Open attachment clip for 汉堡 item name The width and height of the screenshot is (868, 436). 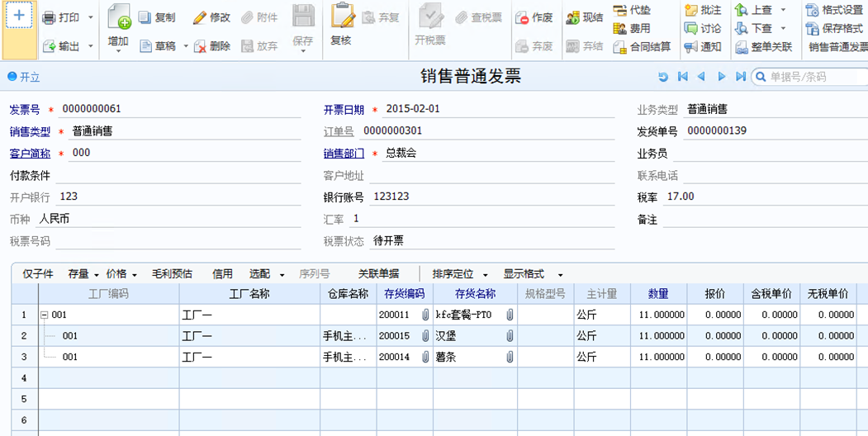(510, 336)
